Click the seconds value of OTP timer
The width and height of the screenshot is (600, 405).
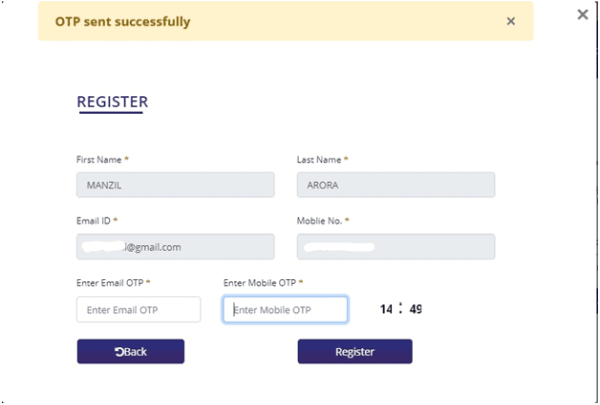pos(415,309)
